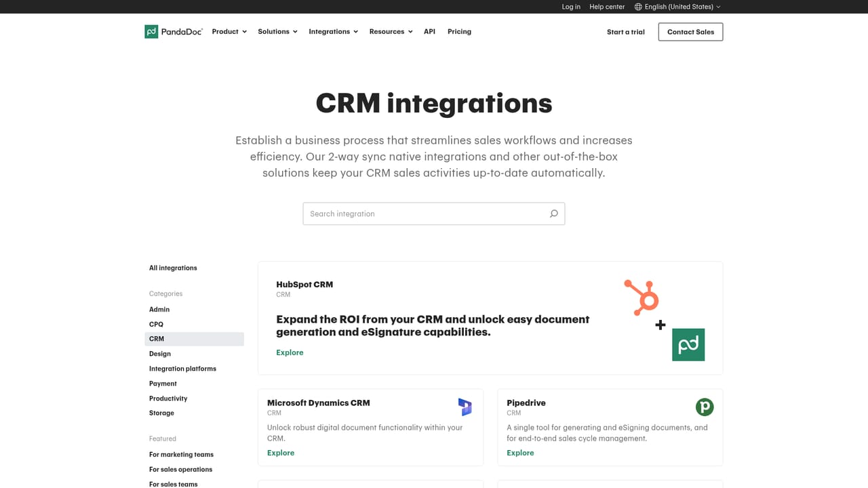The width and height of the screenshot is (868, 488).
Task: Open the Microsoft Dynamics CRM card title
Action: coord(319,403)
